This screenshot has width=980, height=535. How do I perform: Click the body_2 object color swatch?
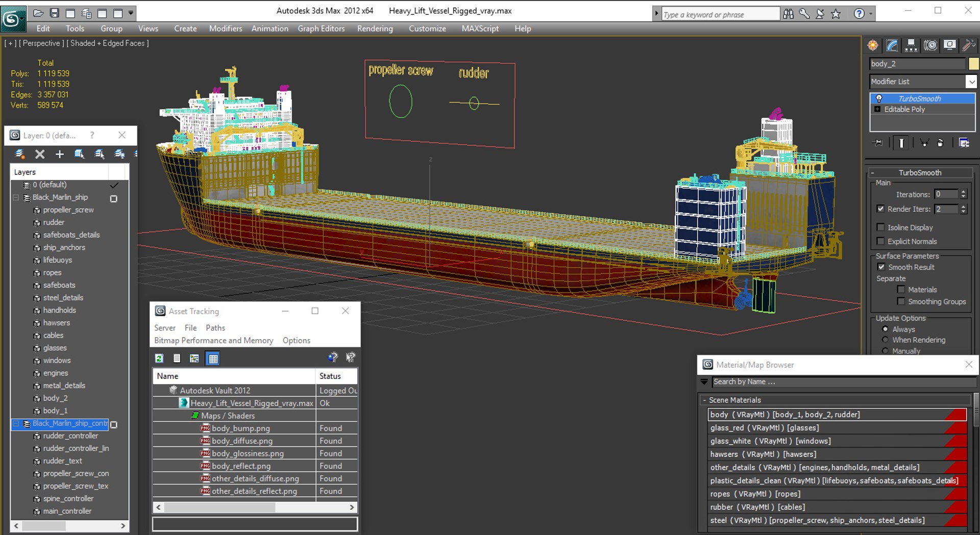pyautogui.click(x=974, y=64)
